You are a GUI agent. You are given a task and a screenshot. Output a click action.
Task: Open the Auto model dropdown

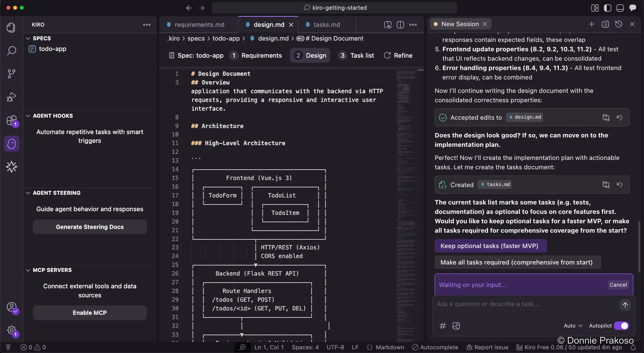(x=573, y=326)
